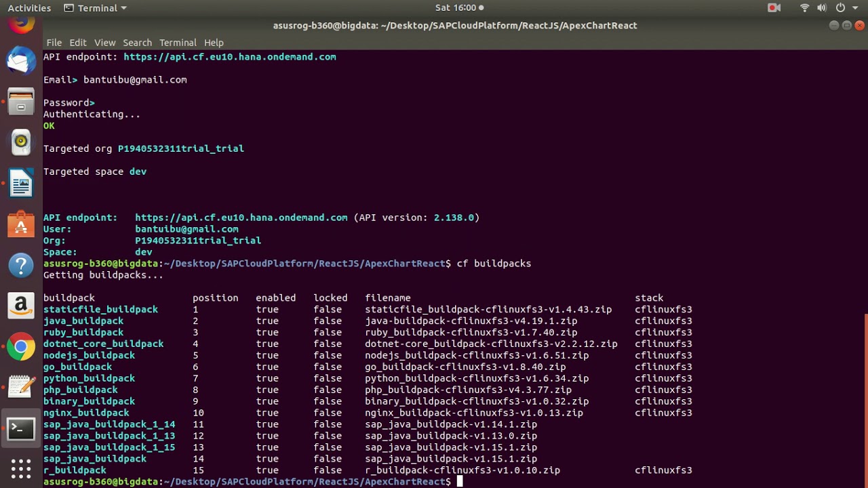Expand the system menu arrow in top bar
Image resolution: width=868 pixels, height=488 pixels.
tap(855, 8)
